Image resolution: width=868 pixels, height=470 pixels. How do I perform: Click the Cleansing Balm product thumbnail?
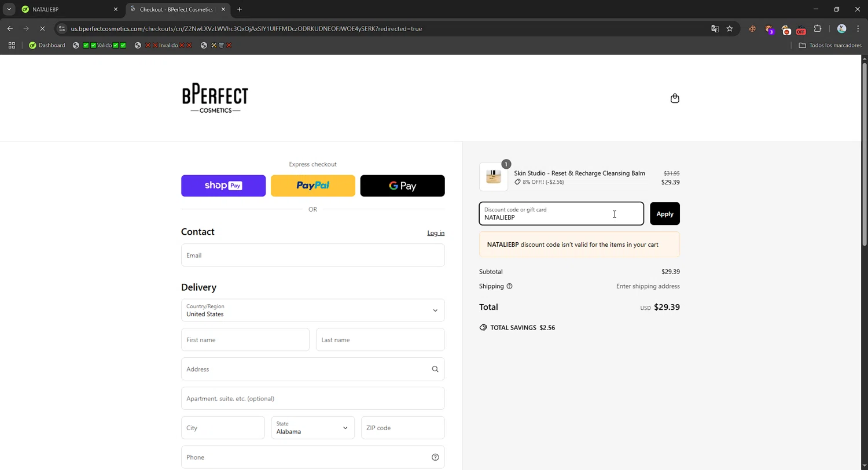pyautogui.click(x=494, y=177)
